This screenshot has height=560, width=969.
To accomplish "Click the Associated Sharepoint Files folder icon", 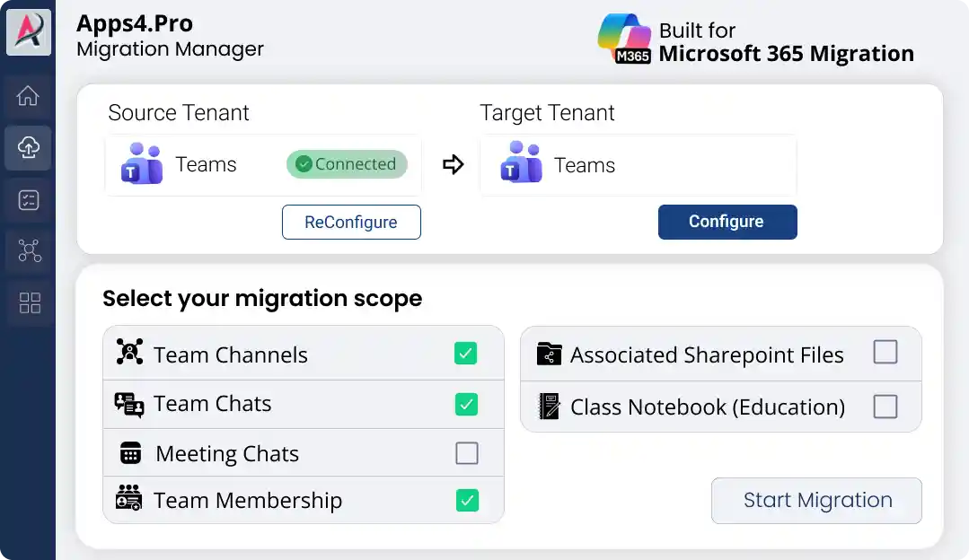I will [x=549, y=354].
